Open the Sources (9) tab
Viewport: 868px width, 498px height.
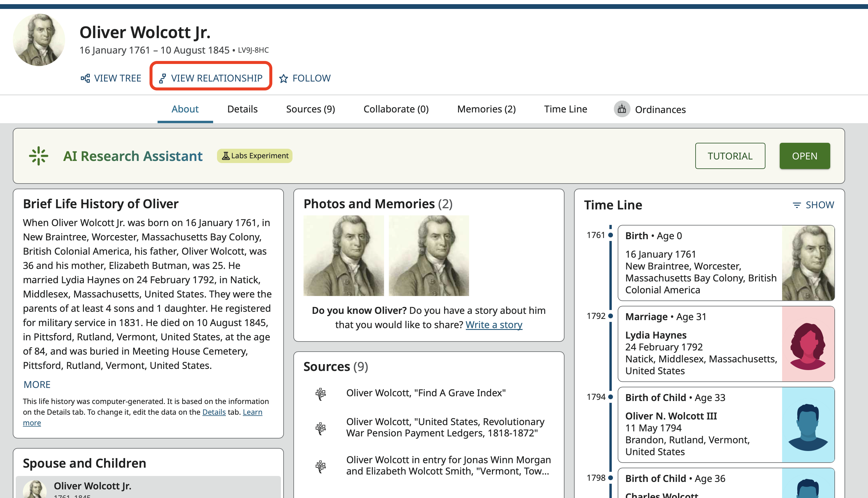click(x=310, y=109)
